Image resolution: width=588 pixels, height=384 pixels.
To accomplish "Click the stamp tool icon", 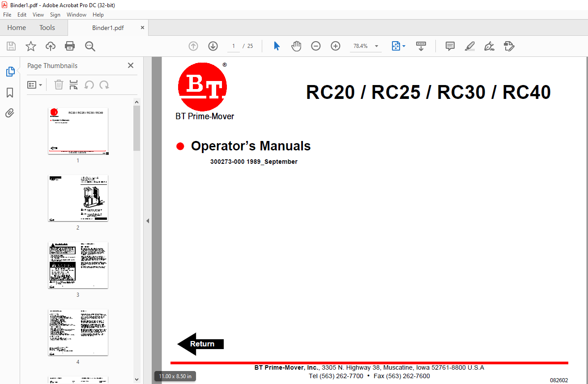I will pyautogui.click(x=509, y=46).
